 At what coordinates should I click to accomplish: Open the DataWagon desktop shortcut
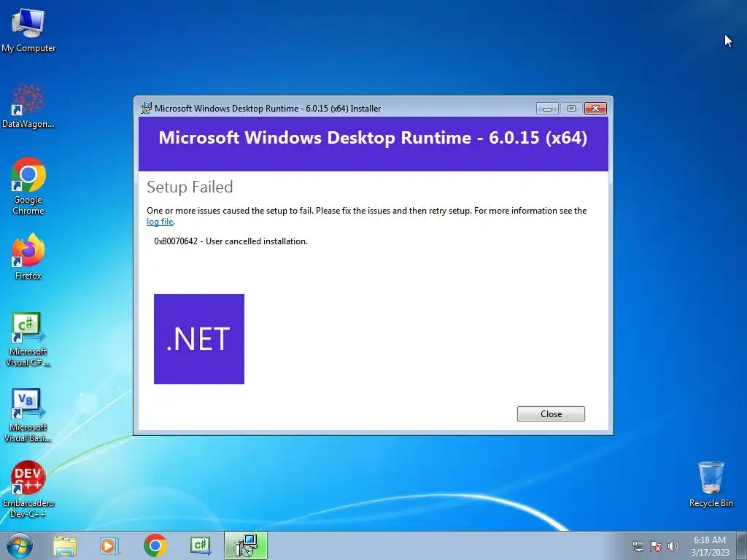pyautogui.click(x=28, y=106)
